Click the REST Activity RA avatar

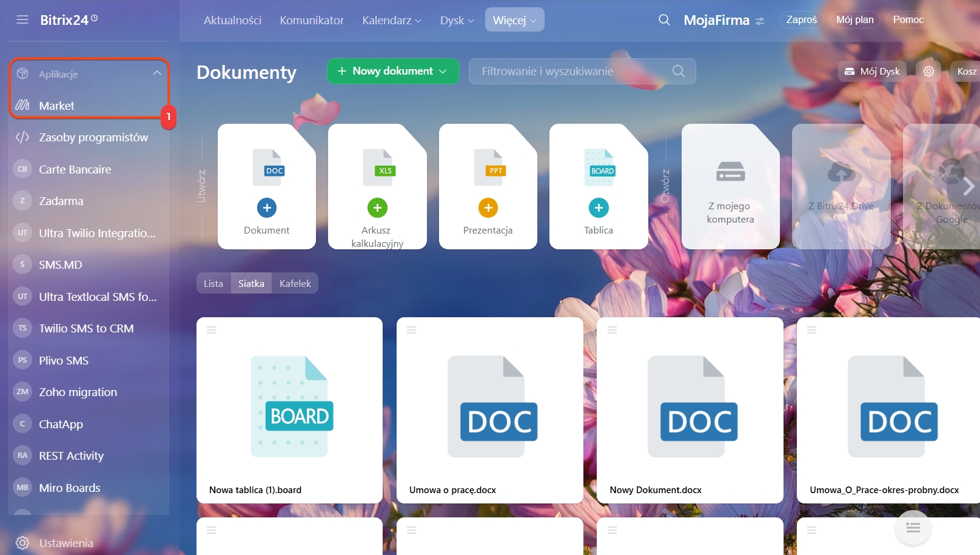coord(22,456)
